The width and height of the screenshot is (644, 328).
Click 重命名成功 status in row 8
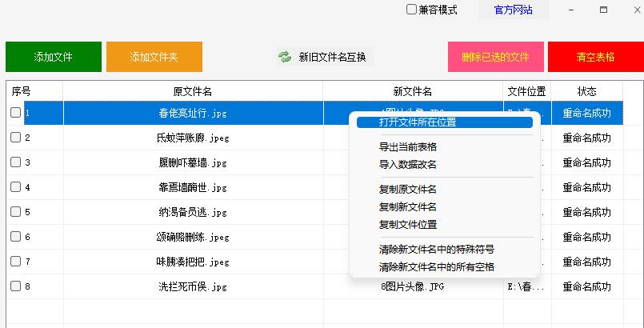[587, 286]
